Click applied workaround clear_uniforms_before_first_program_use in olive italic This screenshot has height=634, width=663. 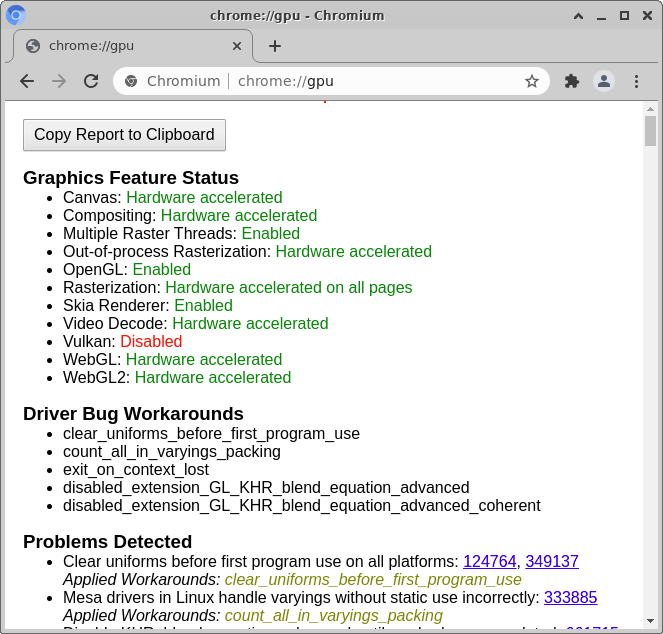[373, 579]
